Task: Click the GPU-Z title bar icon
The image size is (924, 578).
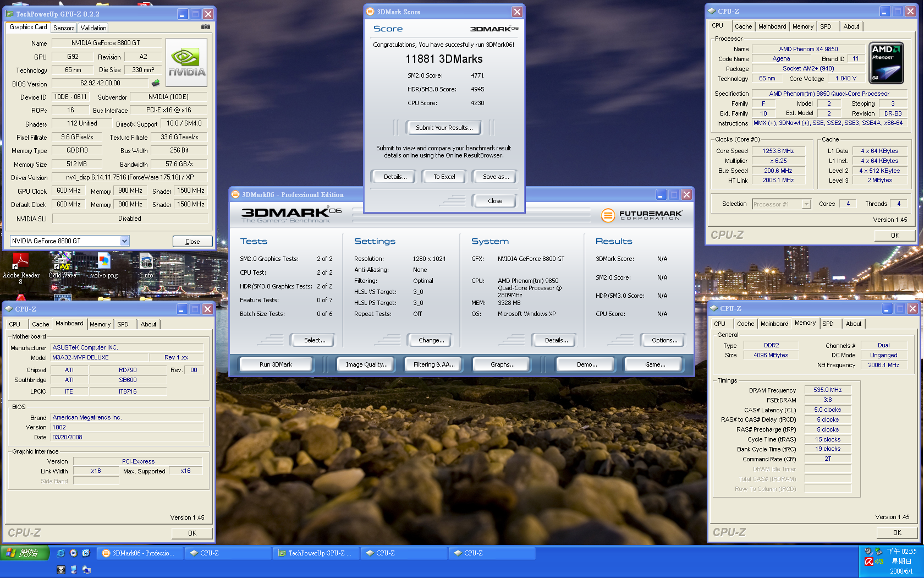Action: tap(9, 14)
